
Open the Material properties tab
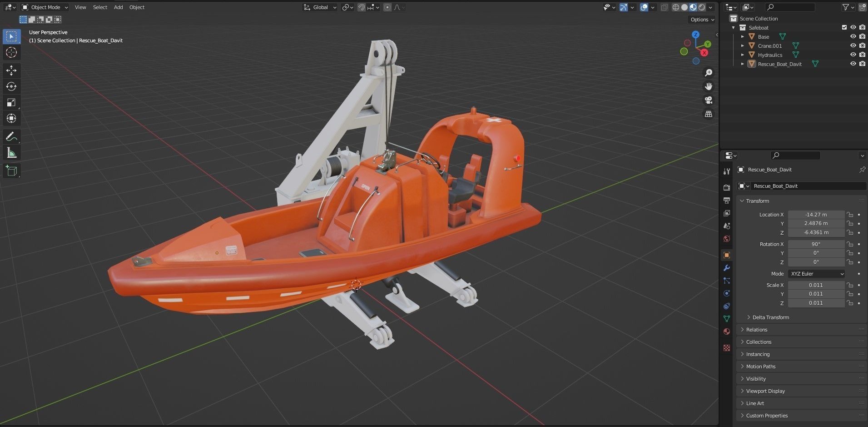(x=726, y=332)
